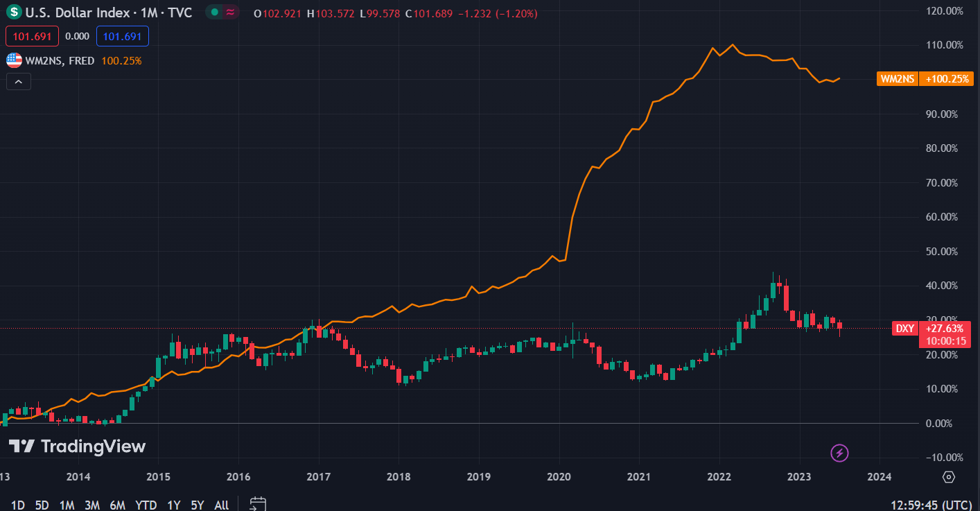Click the -10.00% price axis label
The image size is (980, 511).
(x=944, y=457)
